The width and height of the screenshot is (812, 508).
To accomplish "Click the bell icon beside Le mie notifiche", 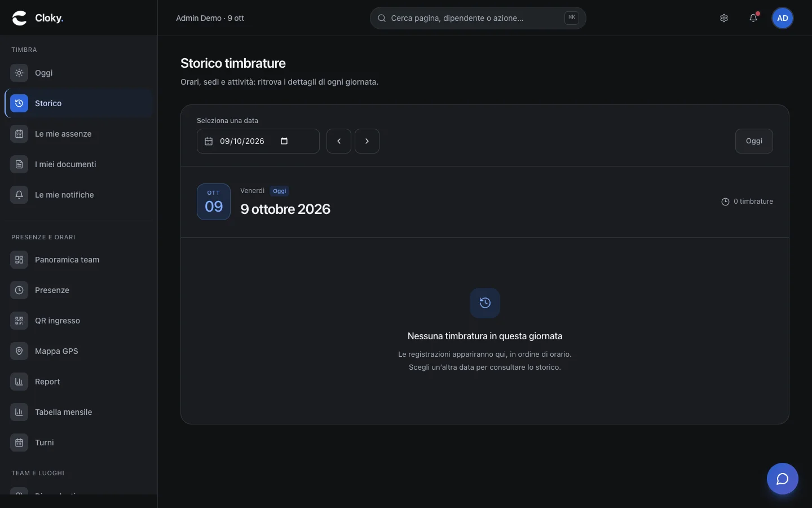I will [x=19, y=195].
